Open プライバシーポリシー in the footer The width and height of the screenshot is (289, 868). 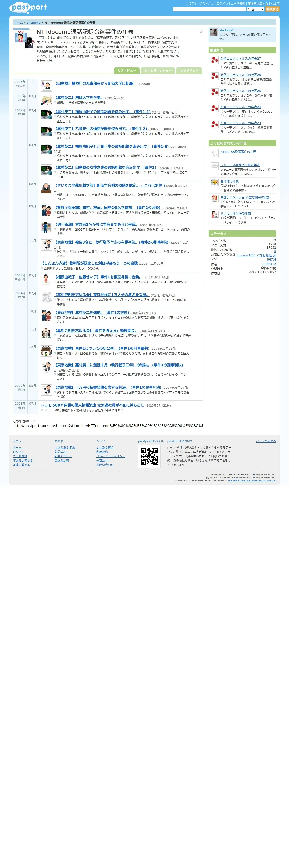(x=111, y=456)
